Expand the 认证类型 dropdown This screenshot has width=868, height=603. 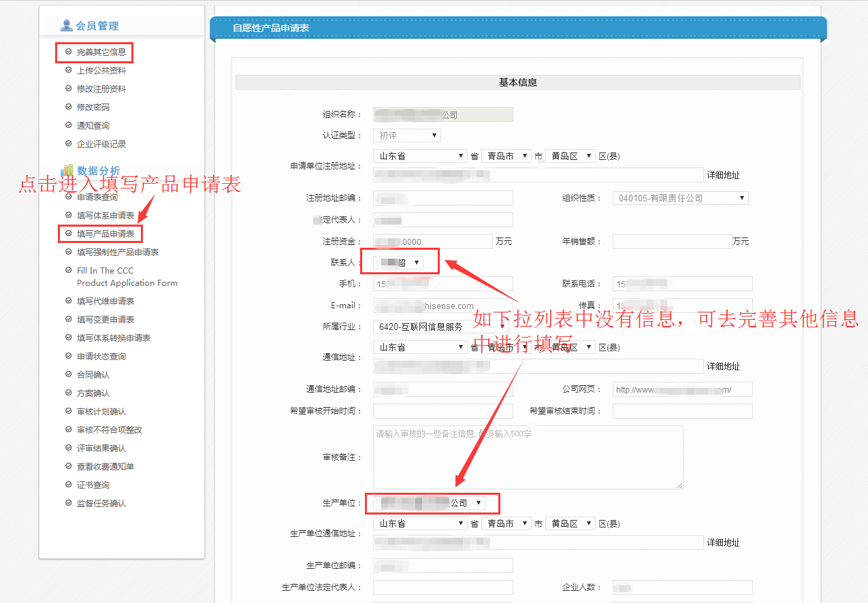tap(406, 135)
